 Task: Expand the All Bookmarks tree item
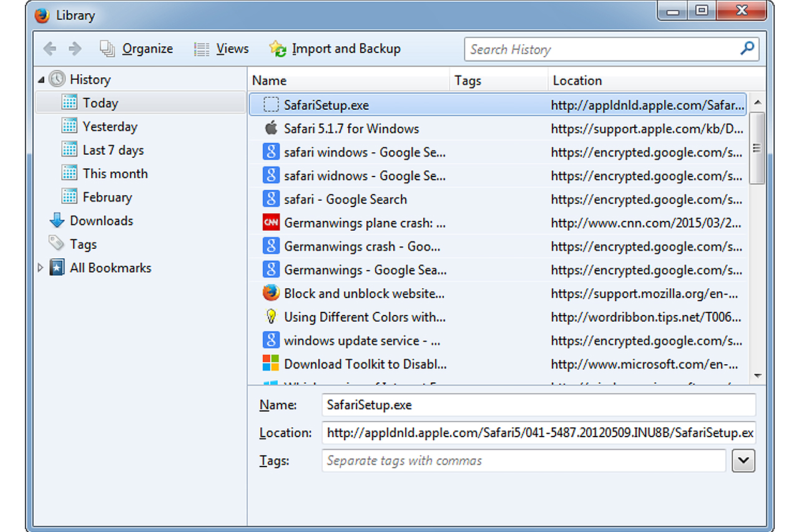(x=41, y=268)
